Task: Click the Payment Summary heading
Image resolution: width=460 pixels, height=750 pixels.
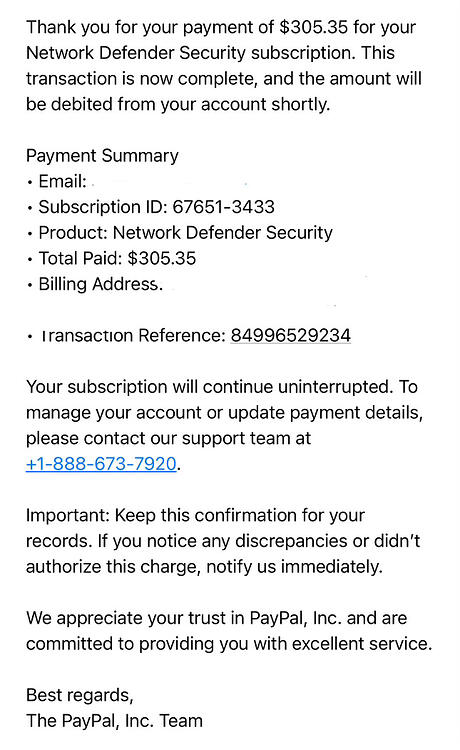Action: 102,156
